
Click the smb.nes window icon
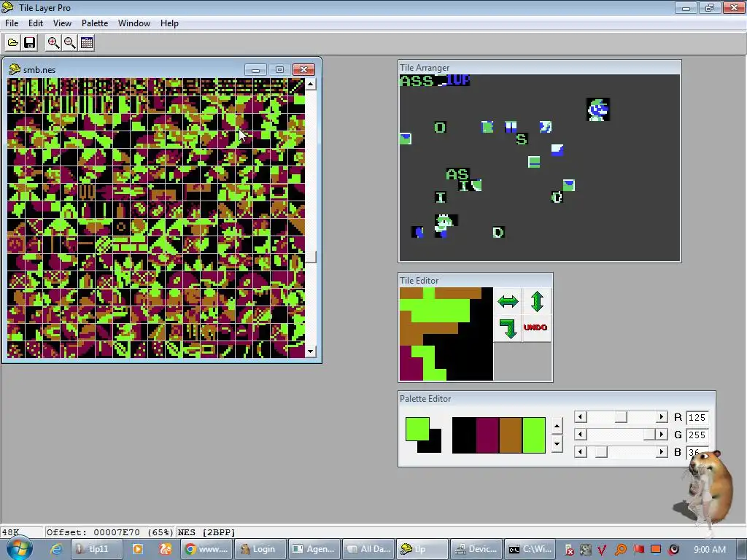click(15, 69)
